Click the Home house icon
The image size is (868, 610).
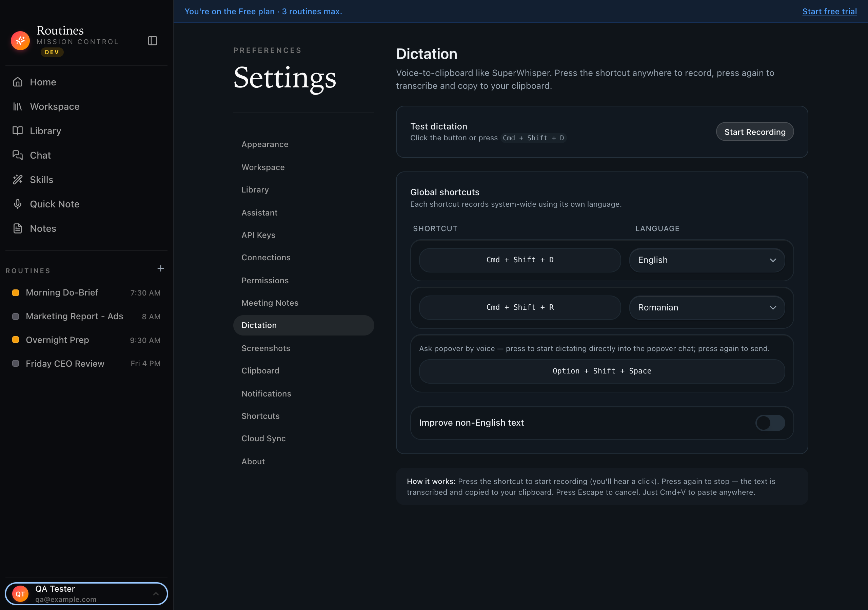(17, 82)
